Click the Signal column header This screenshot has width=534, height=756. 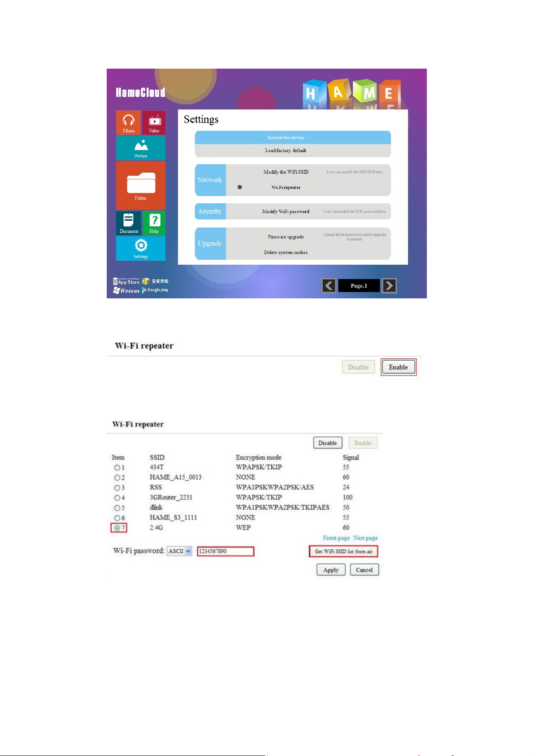coord(351,458)
